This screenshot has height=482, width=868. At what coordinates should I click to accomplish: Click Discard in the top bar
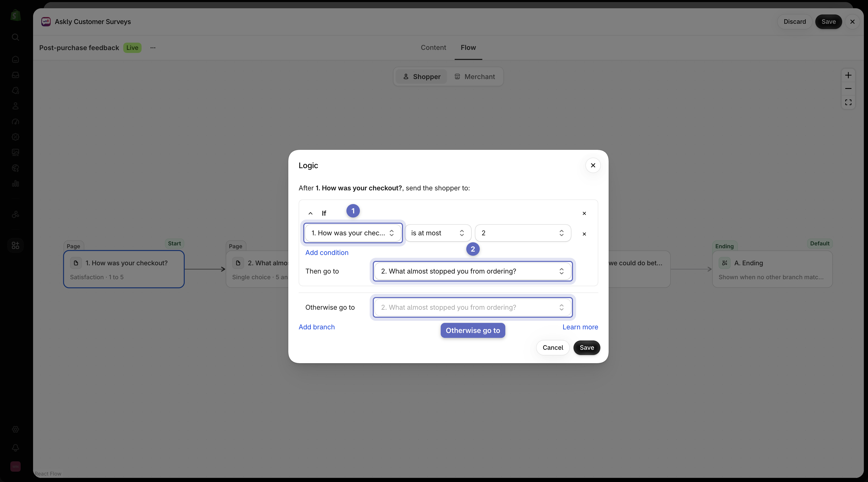coord(795,21)
